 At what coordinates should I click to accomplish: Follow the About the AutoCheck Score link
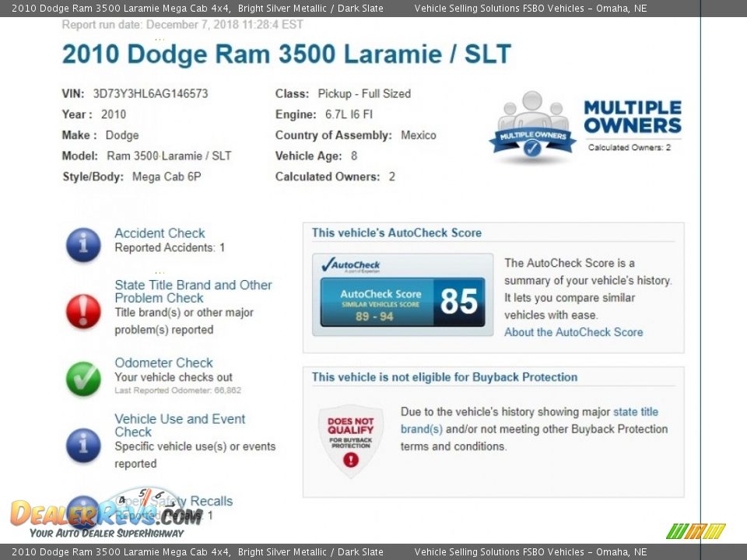click(x=573, y=332)
